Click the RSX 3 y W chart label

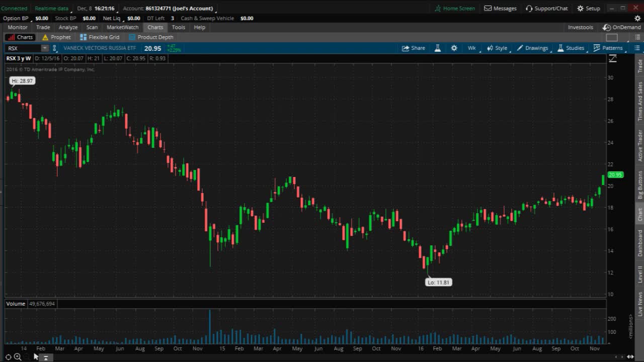[19, 58]
